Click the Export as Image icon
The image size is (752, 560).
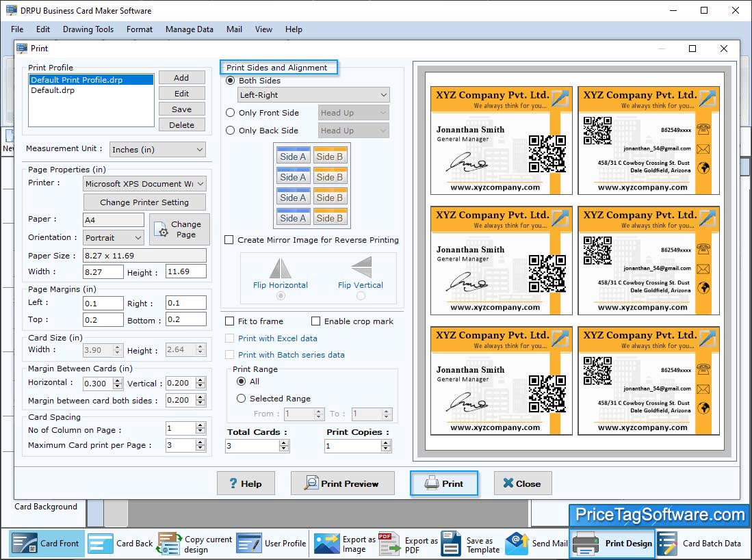327,544
